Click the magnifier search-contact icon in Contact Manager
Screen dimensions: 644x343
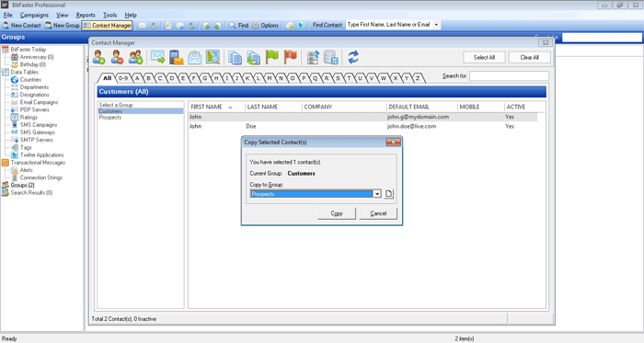tap(213, 57)
